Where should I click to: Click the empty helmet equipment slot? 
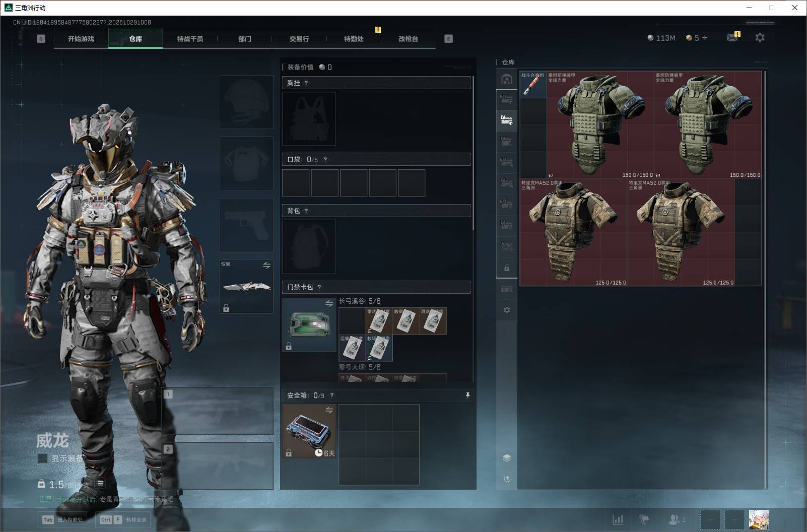coord(246,102)
